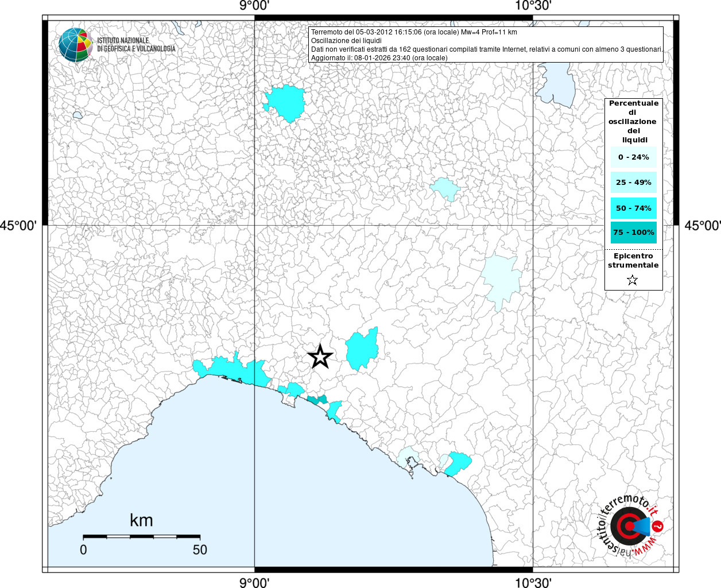Image resolution: width=721 pixels, height=588 pixels.
Task: Click 'Terremoto del 05-03-2012' header line
Action: [414, 32]
